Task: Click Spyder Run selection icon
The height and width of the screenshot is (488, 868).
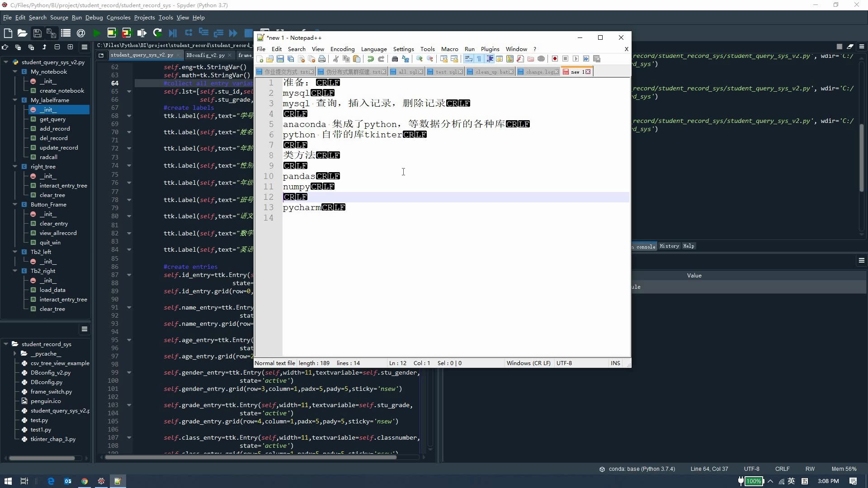Action: 142,33
